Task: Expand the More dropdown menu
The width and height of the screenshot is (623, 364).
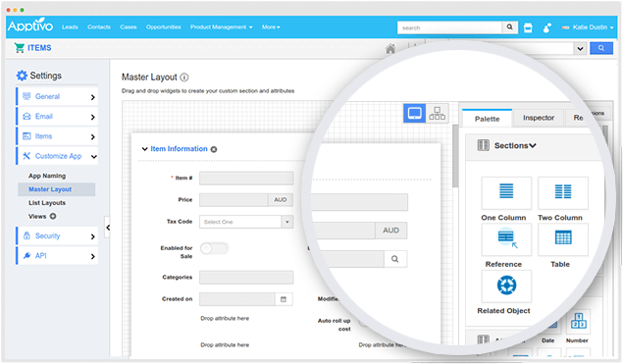Action: click(x=271, y=27)
